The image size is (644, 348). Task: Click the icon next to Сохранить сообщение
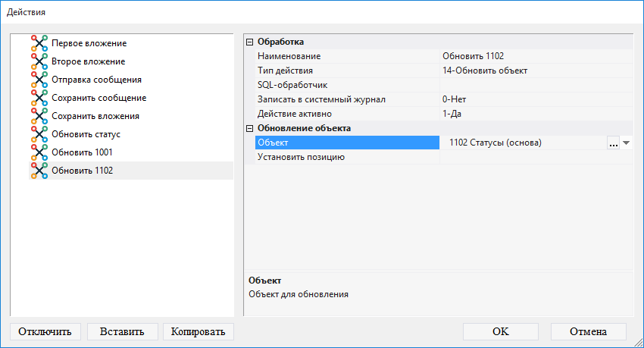(39, 98)
